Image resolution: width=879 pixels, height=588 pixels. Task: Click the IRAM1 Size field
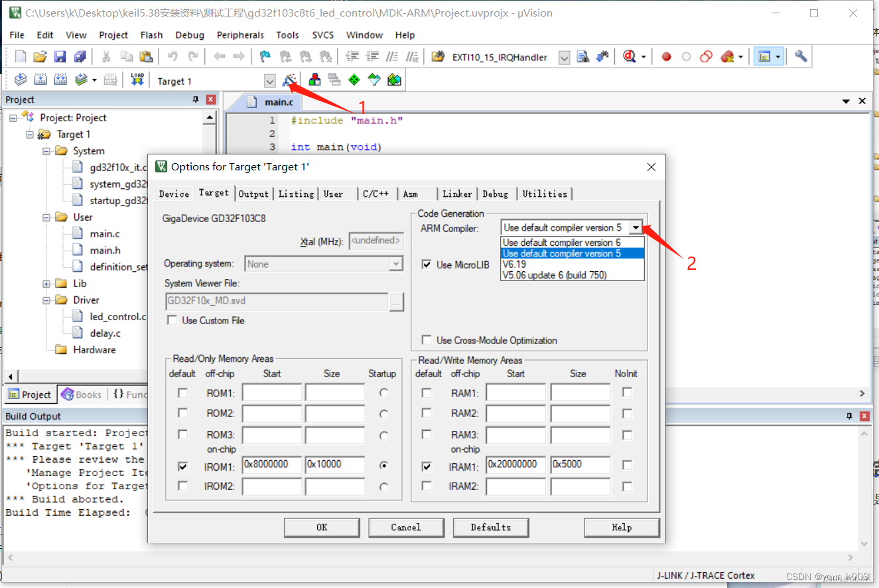580,465
